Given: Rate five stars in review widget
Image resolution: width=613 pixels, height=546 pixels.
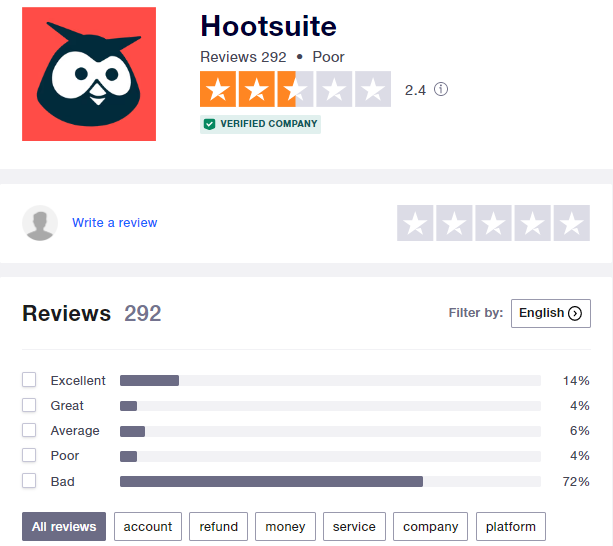Looking at the screenshot, I should coord(572,223).
